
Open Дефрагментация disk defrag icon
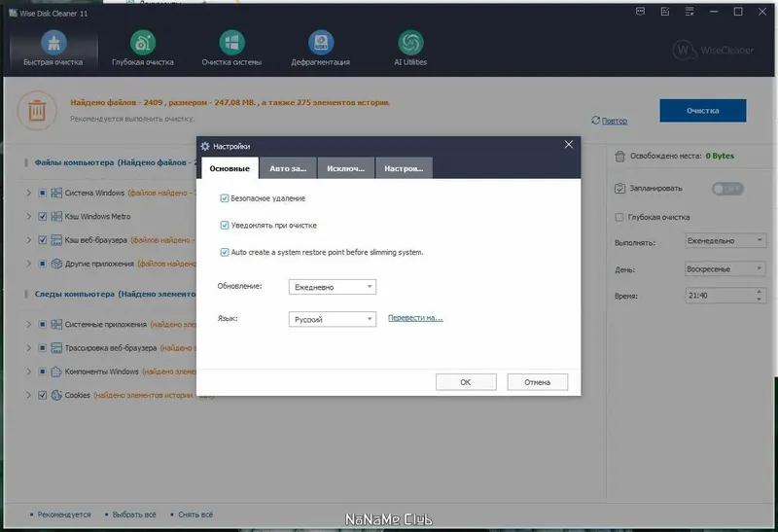coord(321,43)
